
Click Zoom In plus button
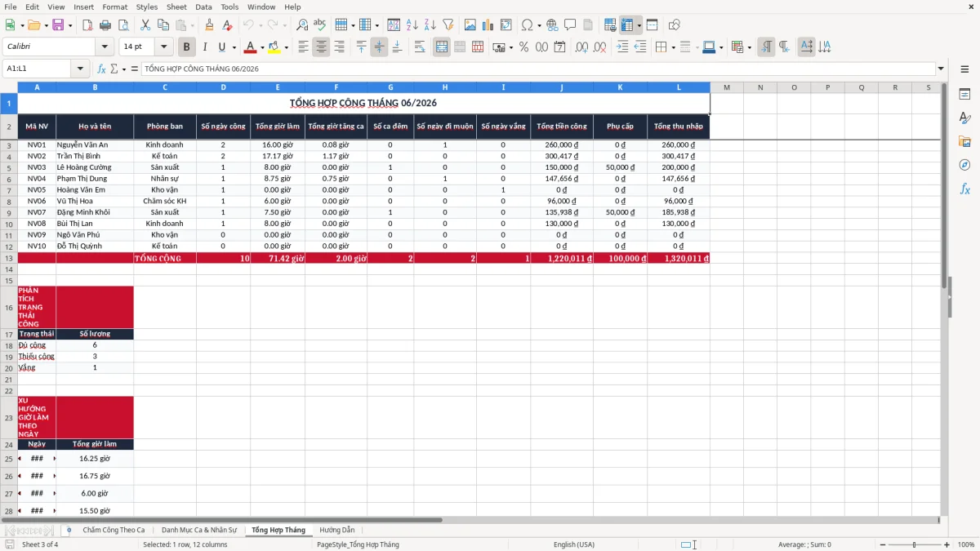pos(947,544)
